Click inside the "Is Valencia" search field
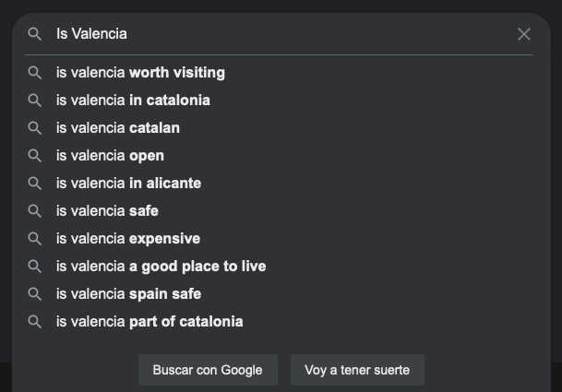This screenshot has height=392, width=562. [x=277, y=34]
